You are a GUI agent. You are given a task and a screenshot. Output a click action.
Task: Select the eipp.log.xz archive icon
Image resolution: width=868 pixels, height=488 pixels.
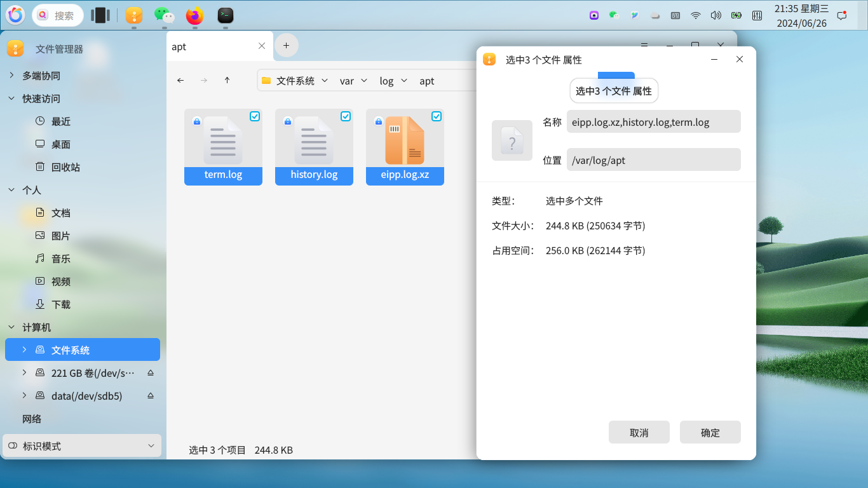[x=405, y=140]
